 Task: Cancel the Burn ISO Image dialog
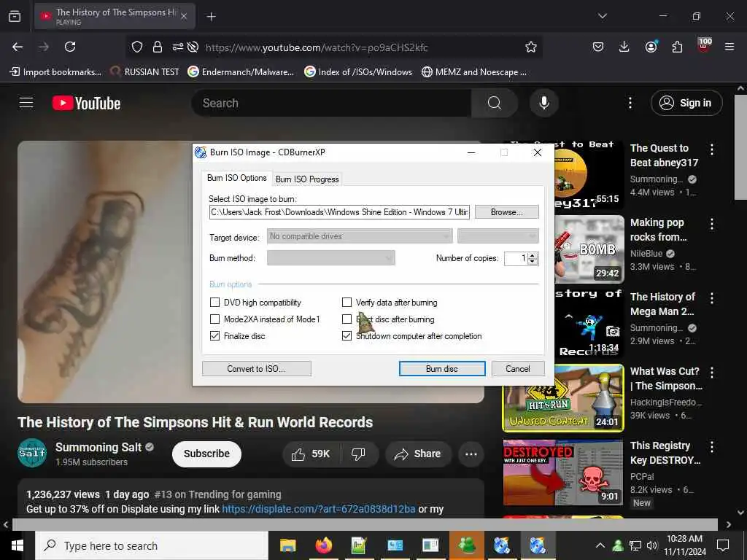(x=518, y=368)
